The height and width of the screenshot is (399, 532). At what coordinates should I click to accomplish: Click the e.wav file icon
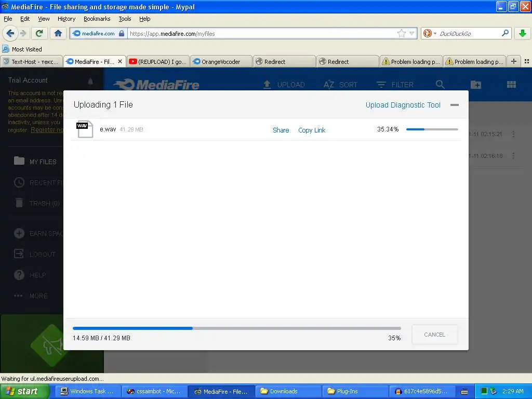85,129
